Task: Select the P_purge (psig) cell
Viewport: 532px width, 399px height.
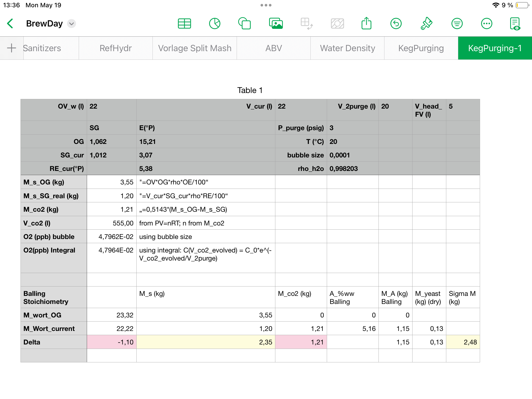Action: 301,128
